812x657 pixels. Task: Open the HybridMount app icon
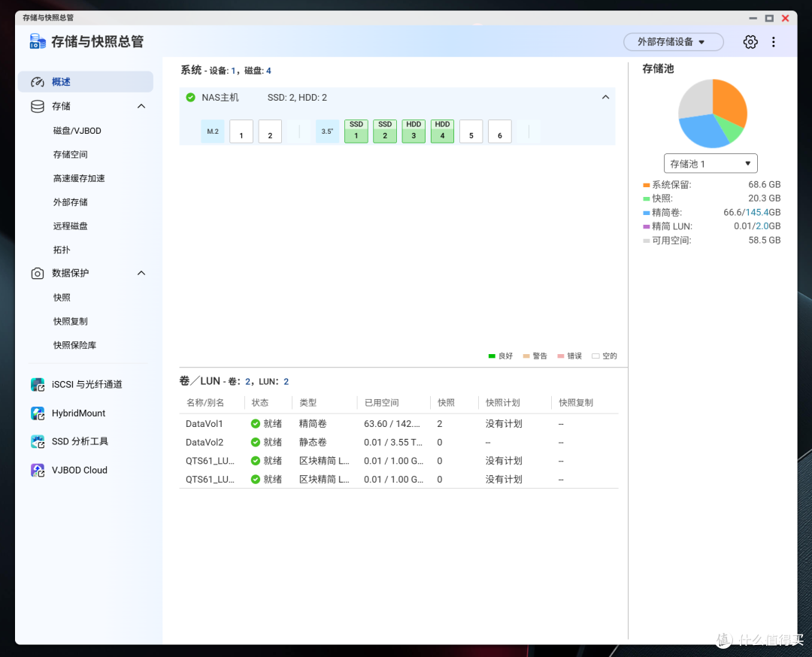click(x=38, y=413)
